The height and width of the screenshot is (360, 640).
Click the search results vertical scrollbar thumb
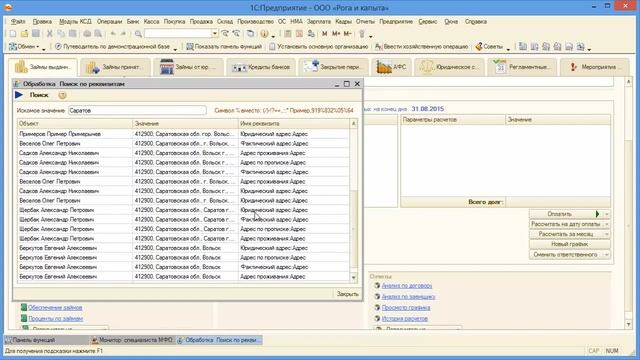tap(353, 229)
